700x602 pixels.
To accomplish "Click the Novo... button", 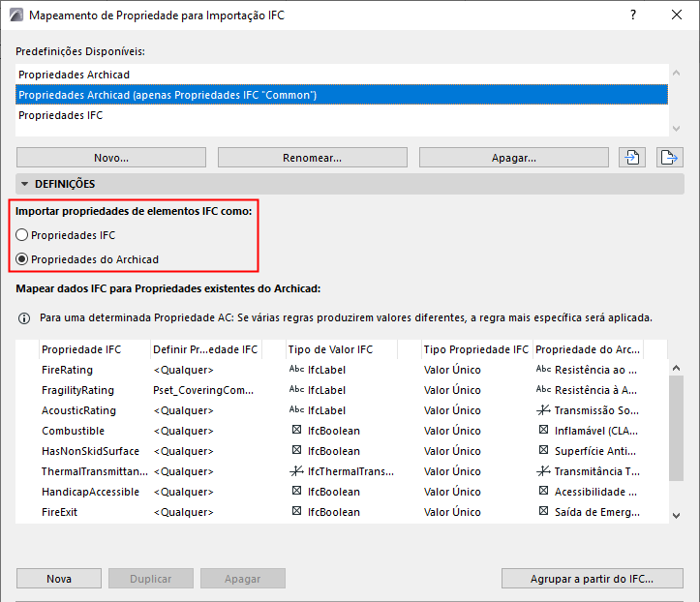I will coord(111,158).
